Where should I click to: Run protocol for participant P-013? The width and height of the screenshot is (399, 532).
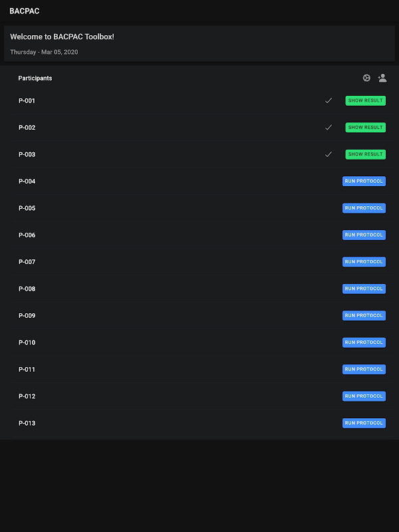(364, 423)
